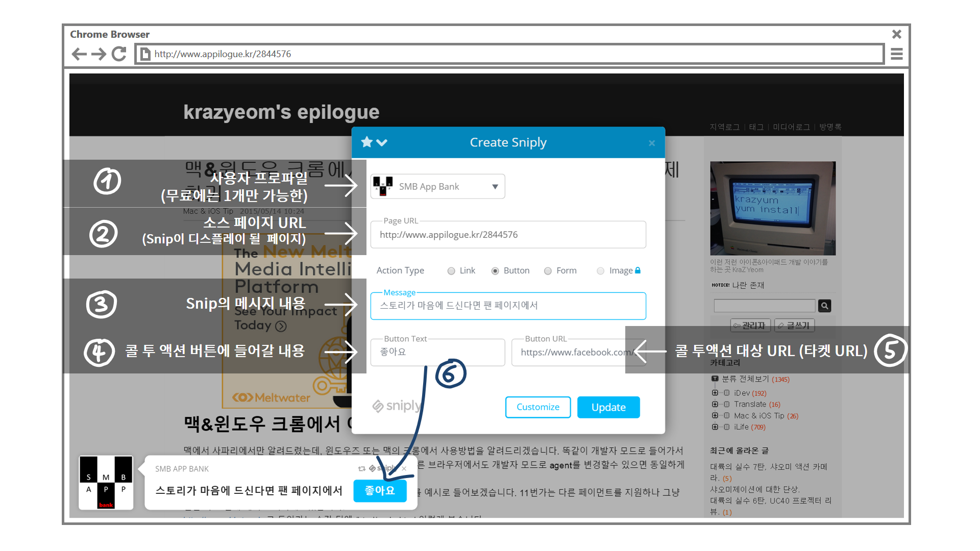This screenshot has width=980, height=551.
Task: Expand the iDev category tree node
Action: (715, 393)
